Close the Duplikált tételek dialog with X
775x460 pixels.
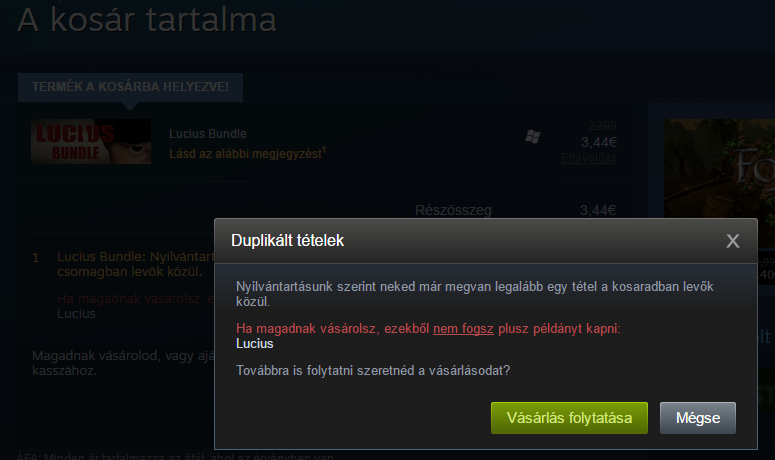point(732,241)
